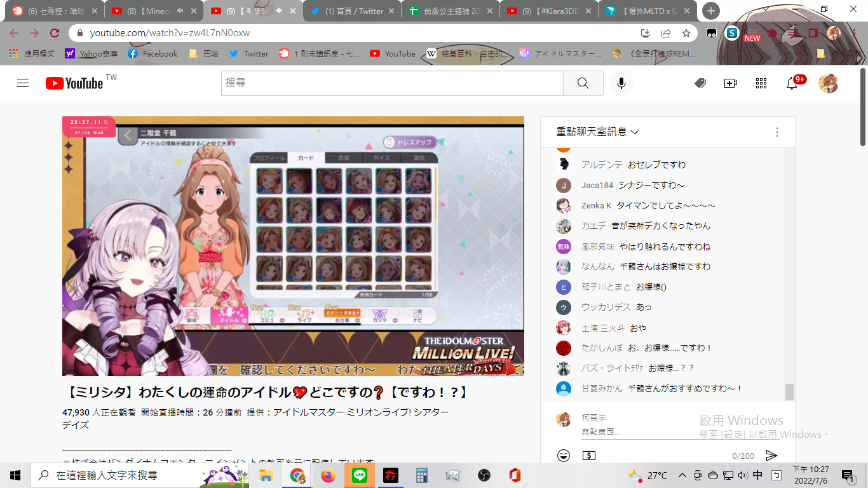Open OBS Studio from taskbar

[484, 475]
